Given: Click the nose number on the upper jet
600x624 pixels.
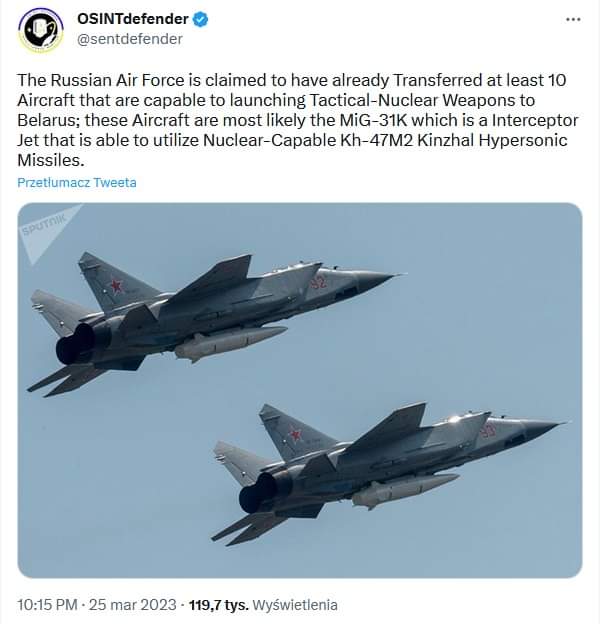Looking at the screenshot, I should tap(318, 284).
